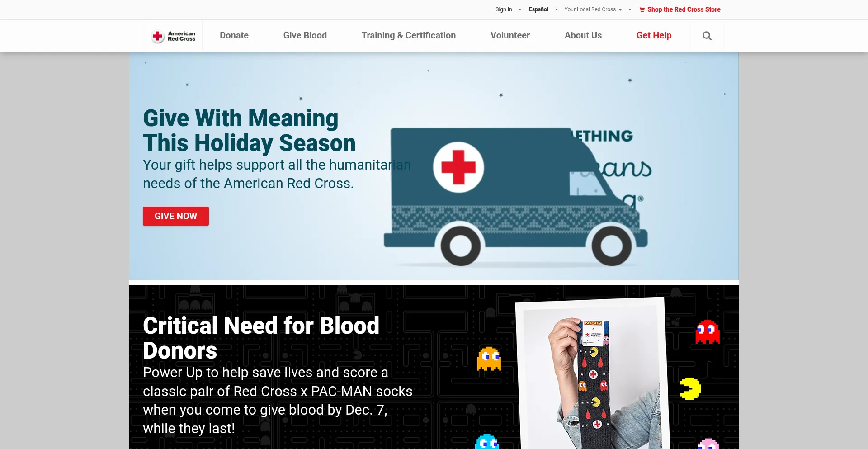Click the cyan ghost near bottom

click(487, 442)
